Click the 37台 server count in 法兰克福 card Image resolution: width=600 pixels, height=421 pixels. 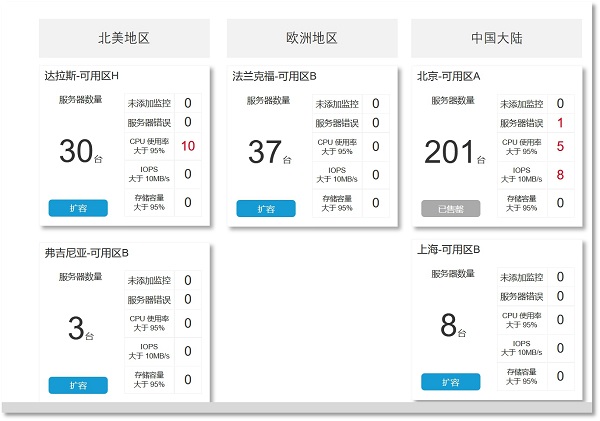click(x=264, y=152)
